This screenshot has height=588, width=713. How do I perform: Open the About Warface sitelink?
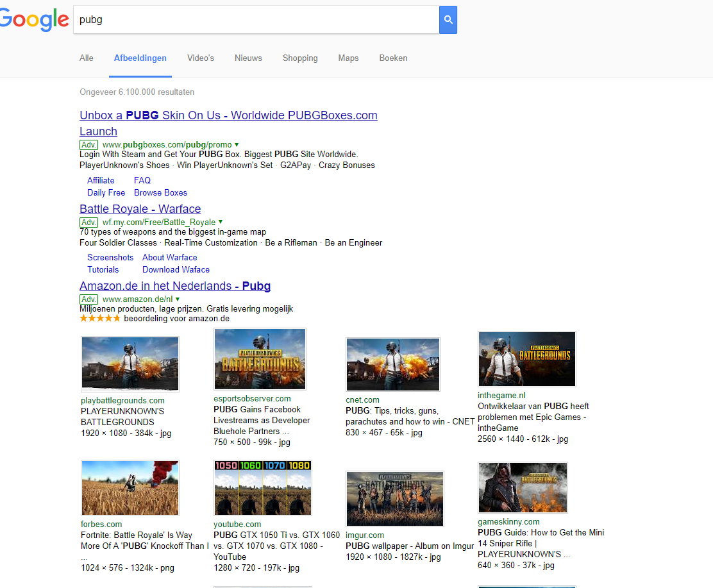[x=170, y=257]
